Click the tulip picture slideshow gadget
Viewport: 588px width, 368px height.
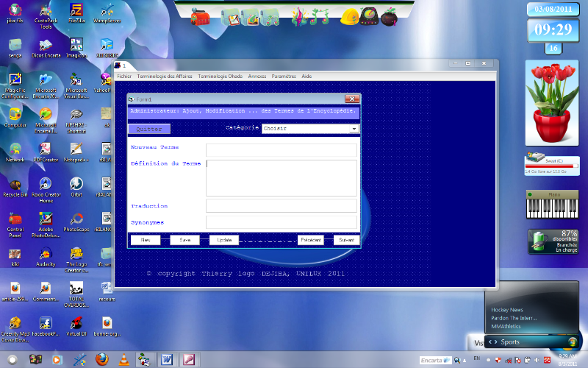pos(552,103)
